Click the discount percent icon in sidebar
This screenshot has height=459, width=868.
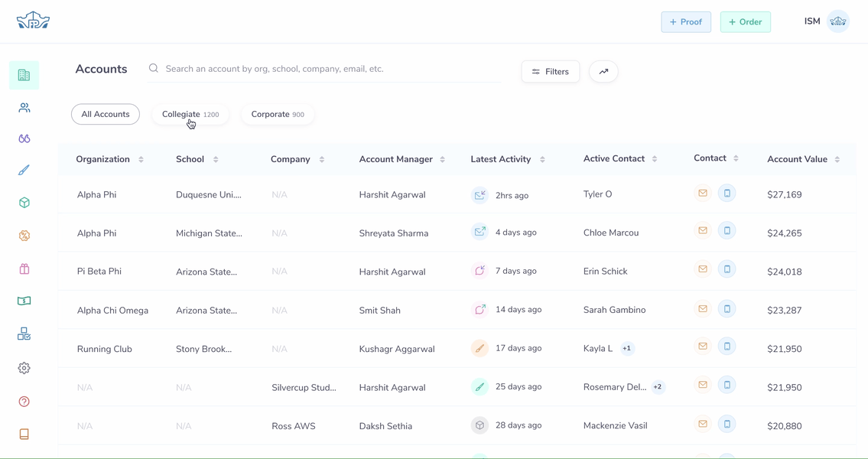point(24,236)
